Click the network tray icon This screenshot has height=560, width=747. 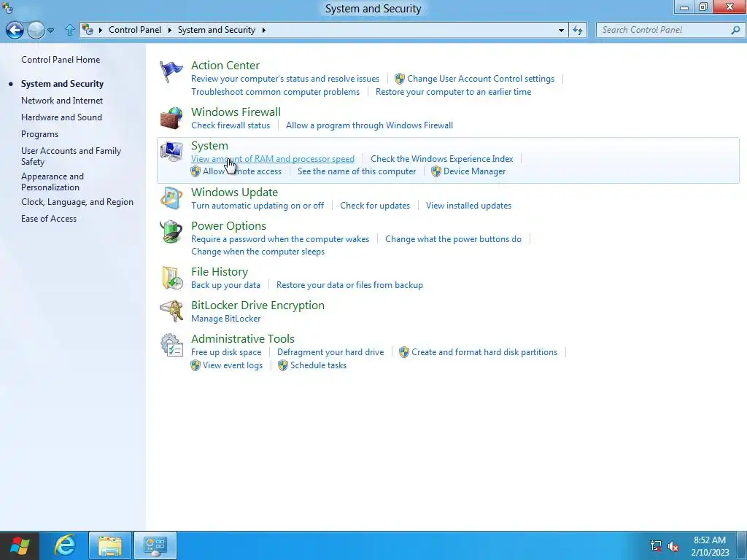656,546
